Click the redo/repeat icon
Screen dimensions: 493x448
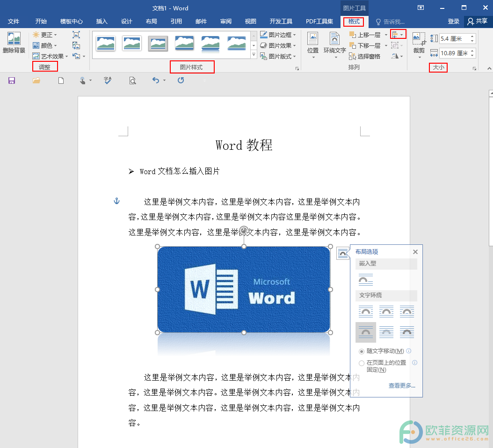pos(181,80)
